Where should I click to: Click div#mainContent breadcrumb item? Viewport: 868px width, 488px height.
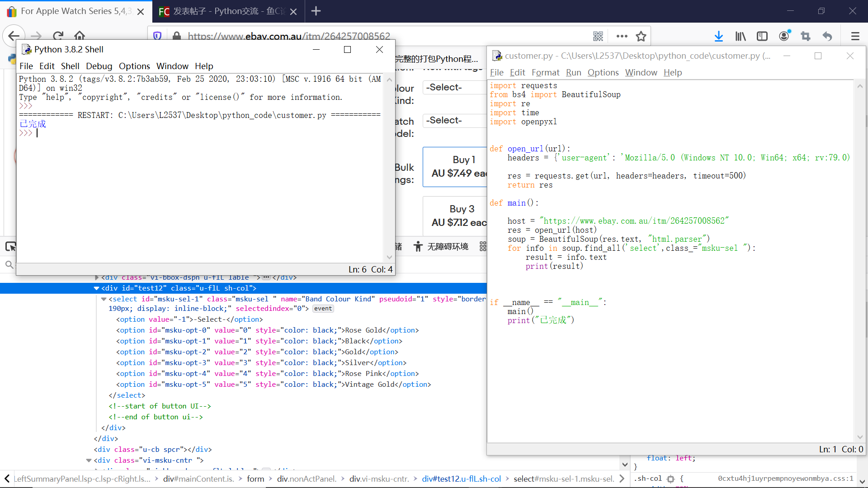pyautogui.click(x=198, y=479)
